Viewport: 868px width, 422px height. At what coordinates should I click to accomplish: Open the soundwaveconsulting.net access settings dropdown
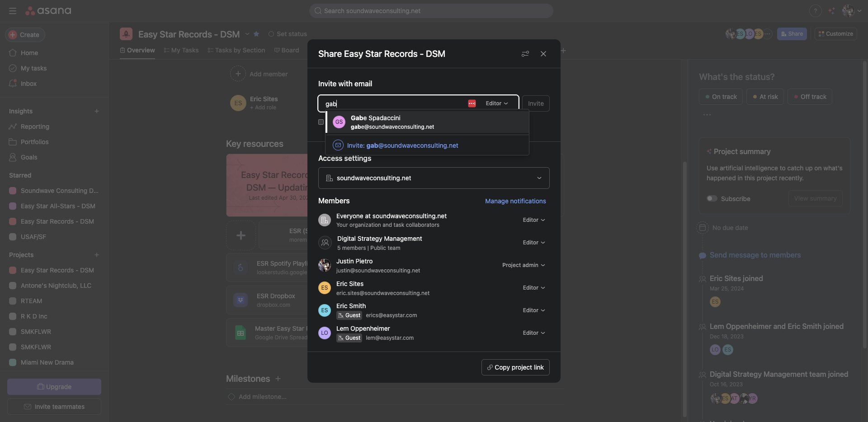[x=434, y=178]
